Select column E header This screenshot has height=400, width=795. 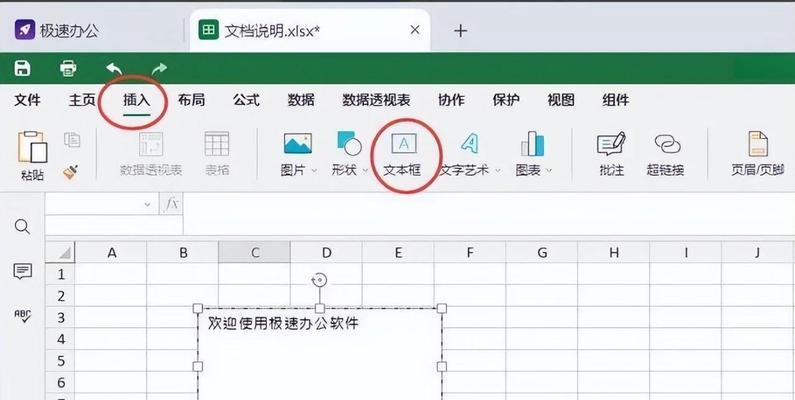click(399, 252)
